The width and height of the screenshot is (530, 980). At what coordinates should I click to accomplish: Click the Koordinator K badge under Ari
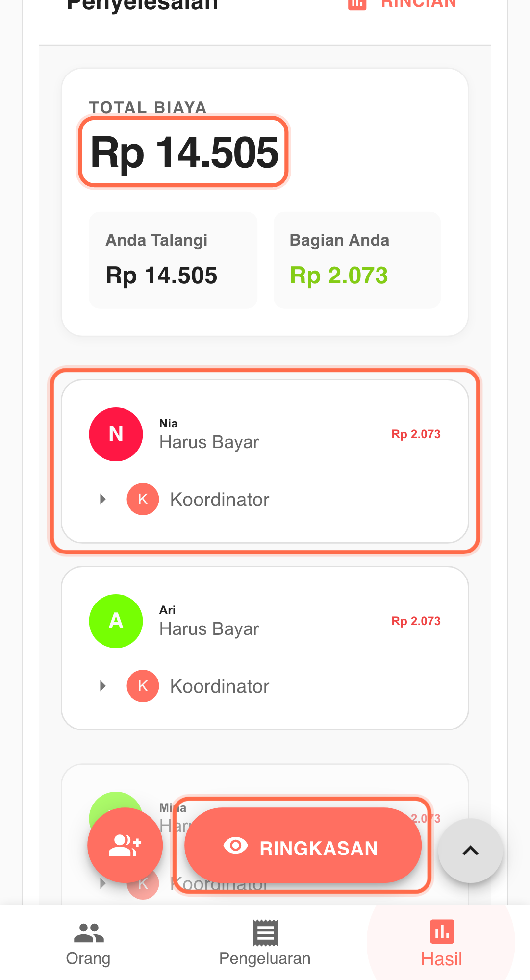[143, 686]
